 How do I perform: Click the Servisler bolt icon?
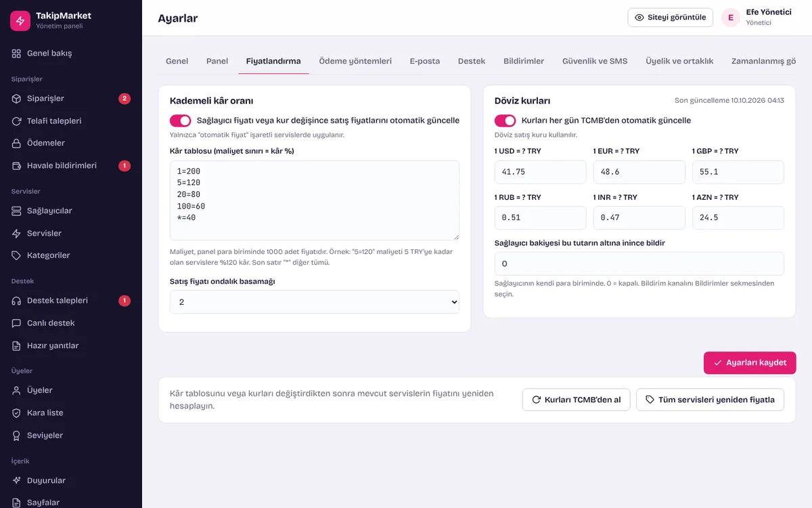pos(17,234)
